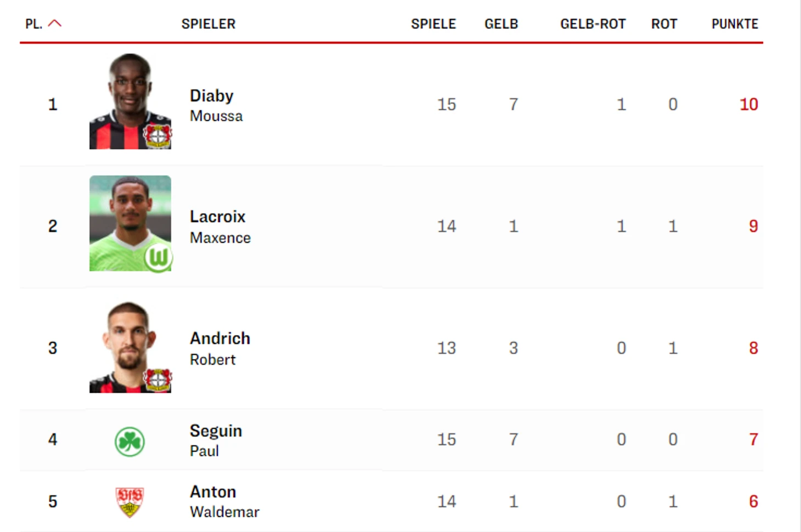Click Wolfsburg badge on Lacroix's photo
Image resolution: width=801 pixels, height=532 pixels.
pos(159,257)
